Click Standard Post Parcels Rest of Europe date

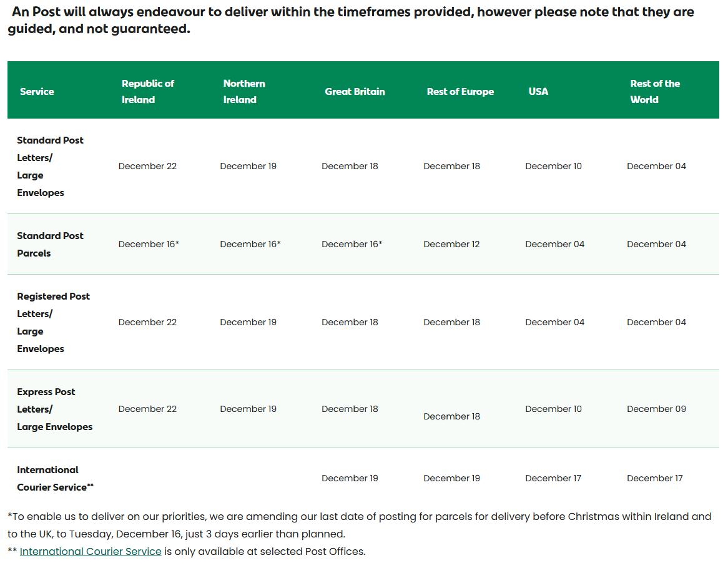[x=451, y=245]
